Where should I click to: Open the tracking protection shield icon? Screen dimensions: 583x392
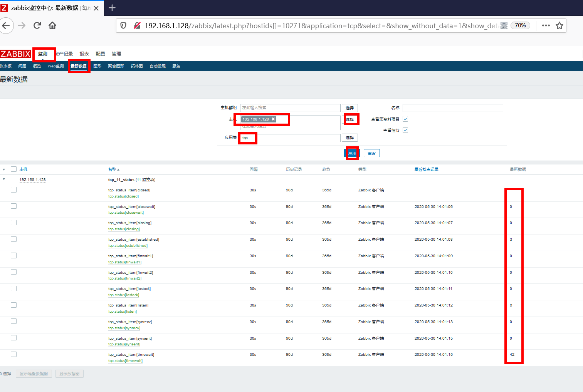(123, 26)
